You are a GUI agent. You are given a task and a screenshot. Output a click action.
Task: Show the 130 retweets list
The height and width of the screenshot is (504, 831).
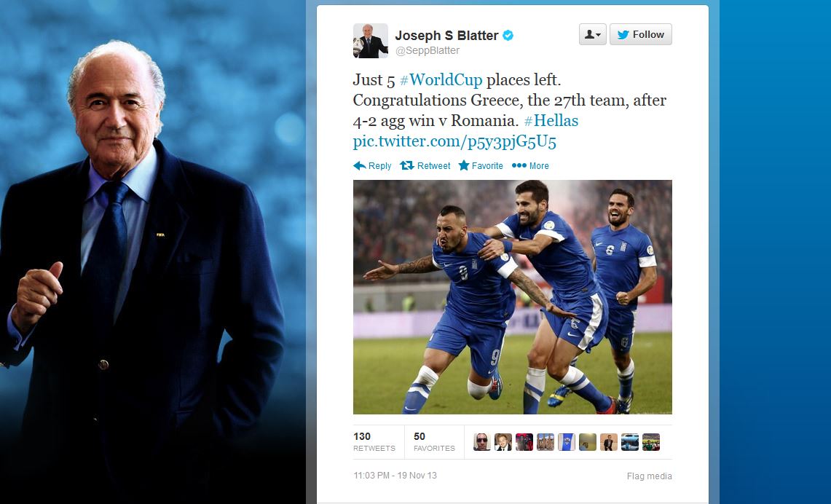[x=374, y=441]
